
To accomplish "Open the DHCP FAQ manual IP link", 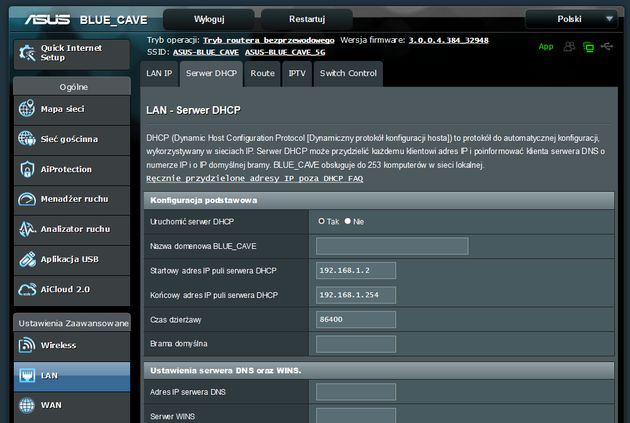I will coord(255,178).
